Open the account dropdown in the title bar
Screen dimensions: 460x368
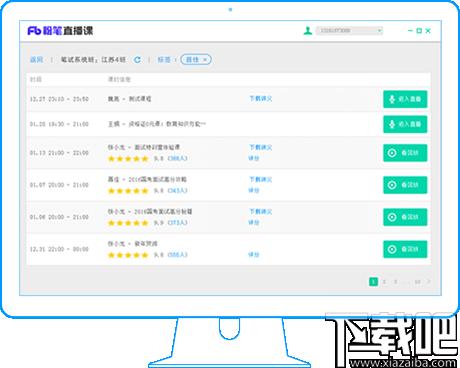point(349,31)
